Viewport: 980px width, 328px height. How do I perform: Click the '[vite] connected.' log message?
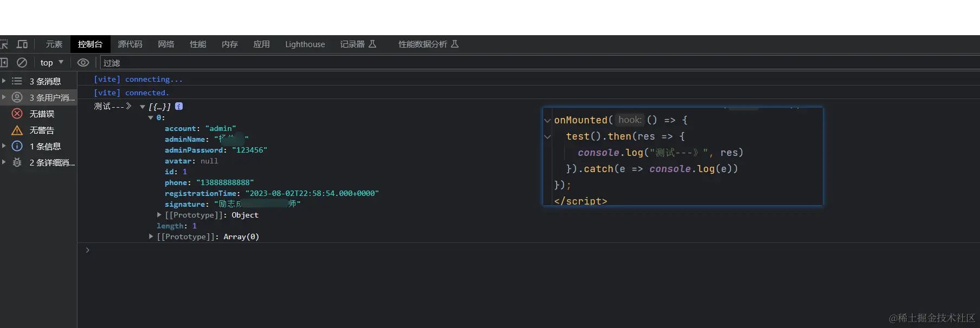coord(131,93)
